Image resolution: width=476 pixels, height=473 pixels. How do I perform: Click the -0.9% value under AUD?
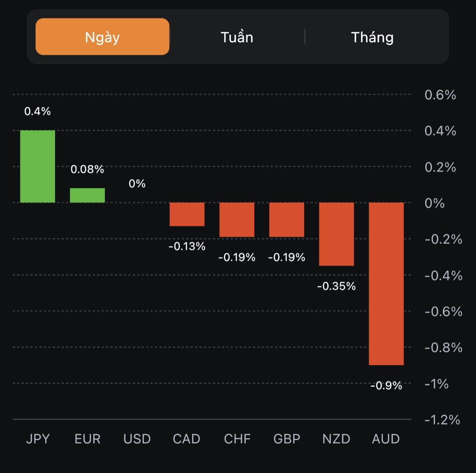(386, 386)
